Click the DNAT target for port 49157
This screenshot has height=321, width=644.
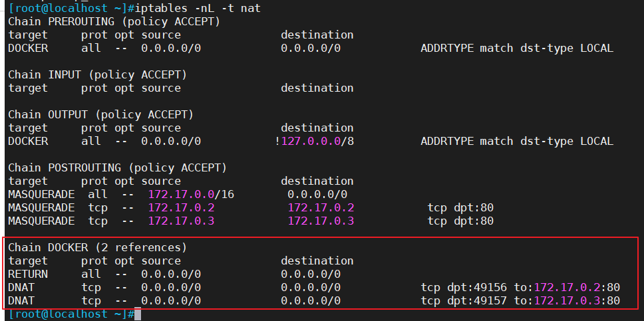21,301
